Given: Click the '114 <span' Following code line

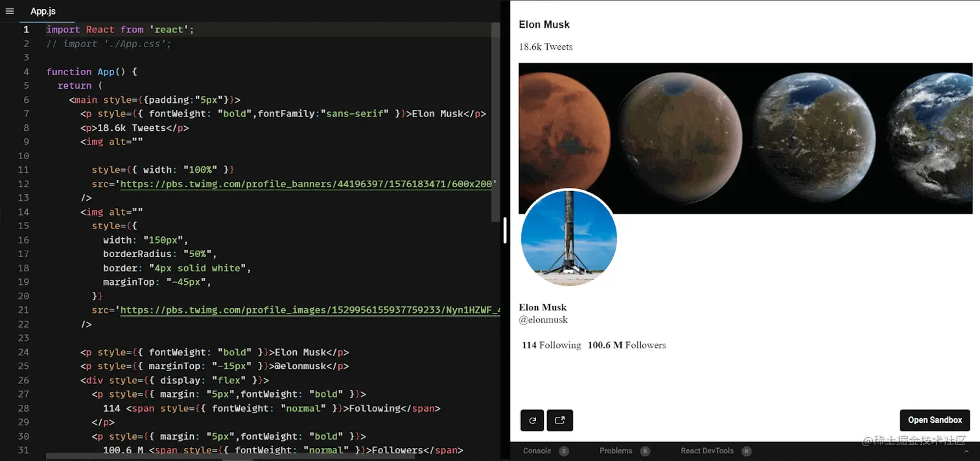Looking at the screenshot, I should click(272, 409).
